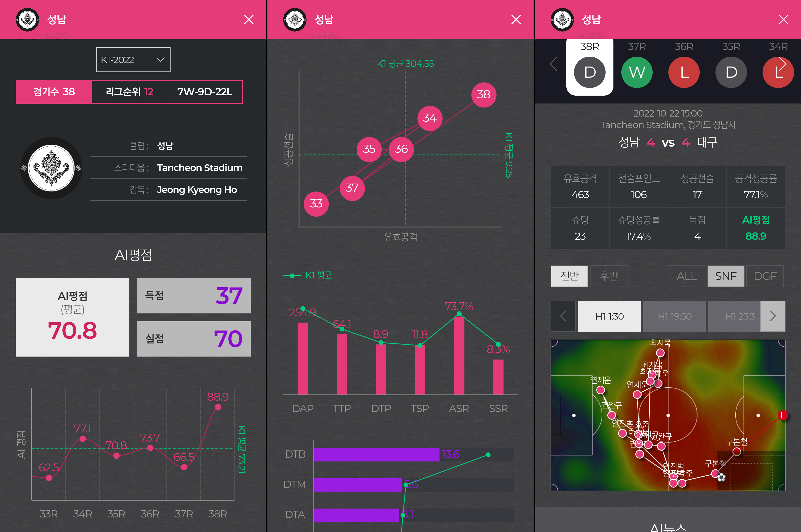The height and width of the screenshot is (532, 801).
Task: Click the large Seongnam emblem in the club info
Action: point(51,168)
